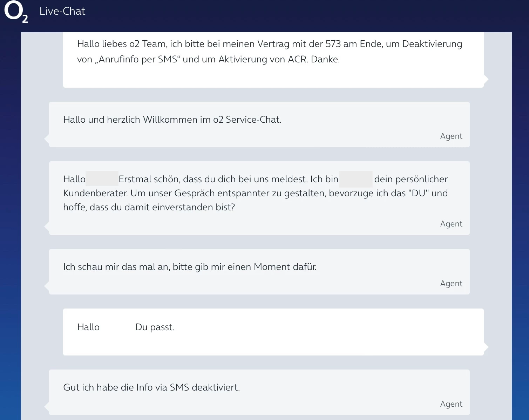Click the O2 logo in header
This screenshot has width=529, height=420.
click(x=15, y=12)
